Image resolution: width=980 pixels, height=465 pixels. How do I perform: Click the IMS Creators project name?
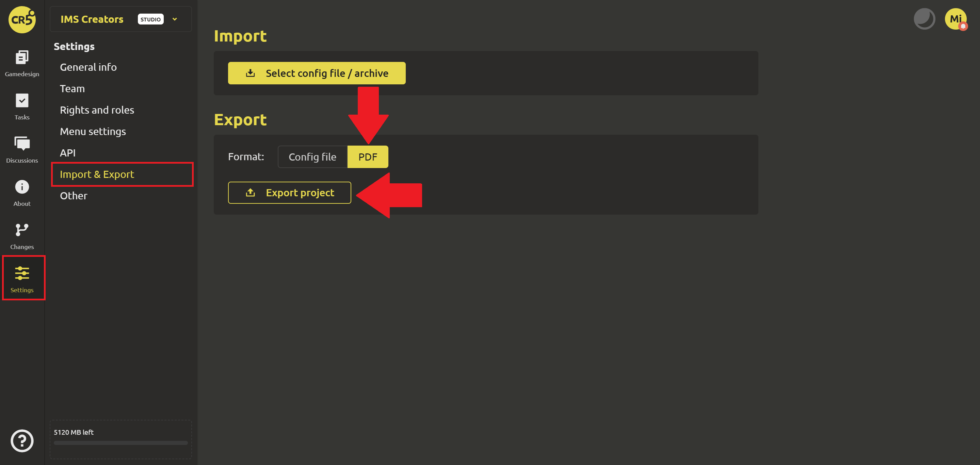[92, 19]
